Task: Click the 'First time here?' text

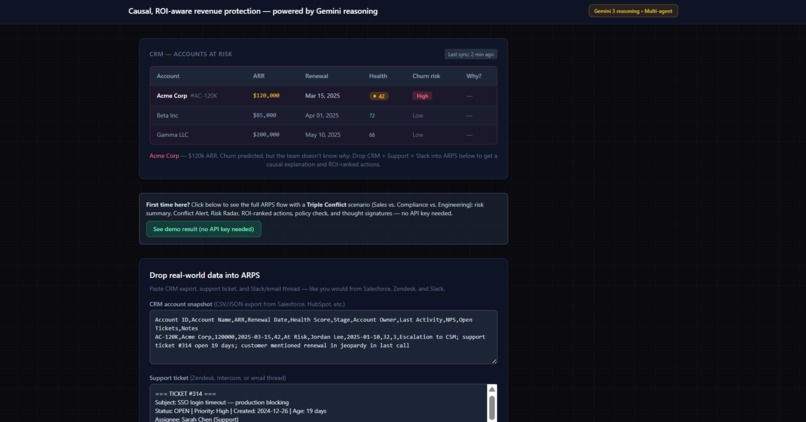Action: pos(168,205)
